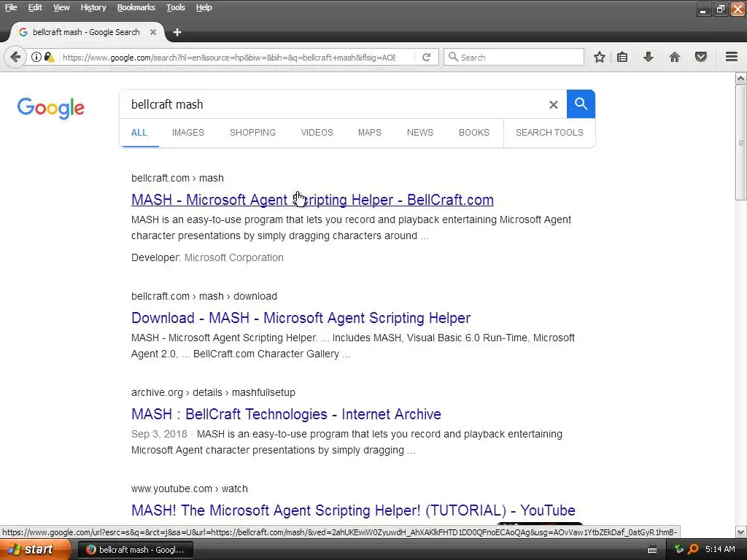Open the Help menu
Viewport: 747px width, 560px height.
point(204,7)
